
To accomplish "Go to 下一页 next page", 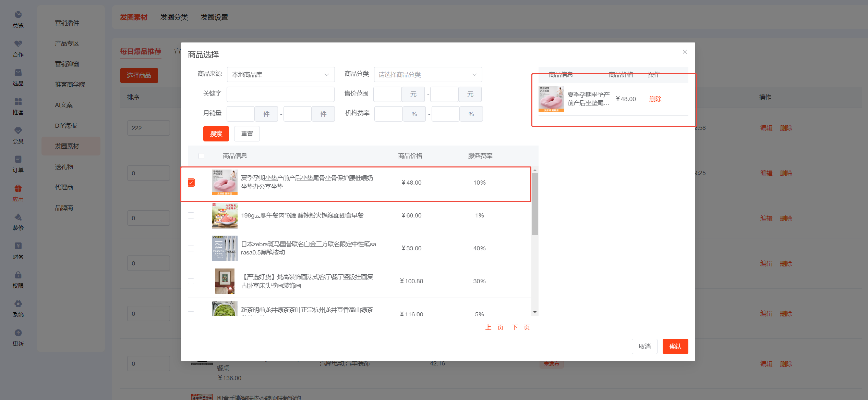I will [x=521, y=327].
